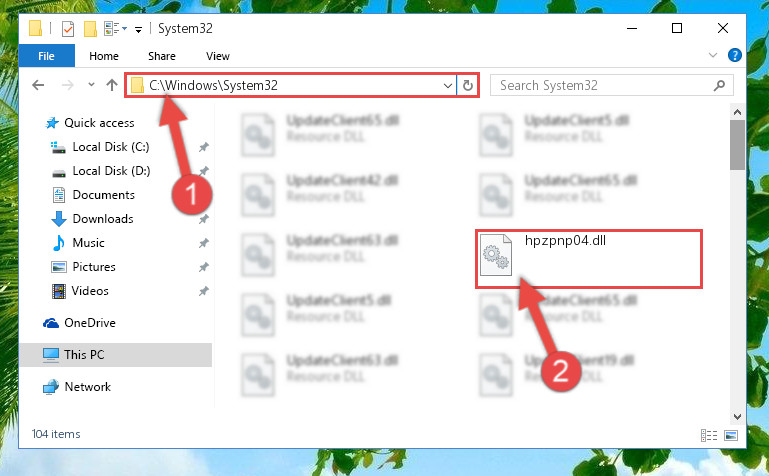Viewport: 769px width, 476px height.
Task: Expand the address bar history dropdown
Action: (447, 85)
